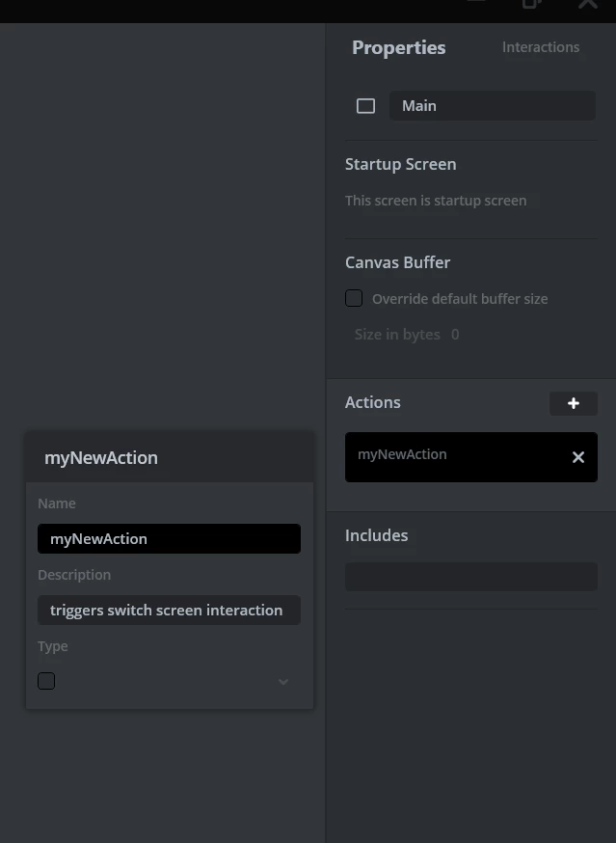This screenshot has height=843, width=616.
Task: Click the Canvas Buffer heading
Action: pyautogui.click(x=397, y=262)
